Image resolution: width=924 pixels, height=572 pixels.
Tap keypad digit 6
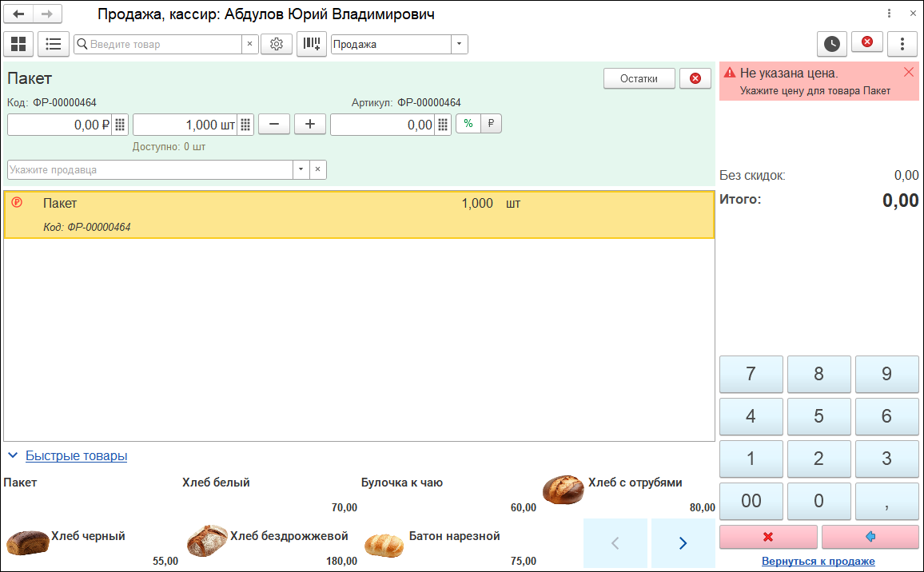887,416
